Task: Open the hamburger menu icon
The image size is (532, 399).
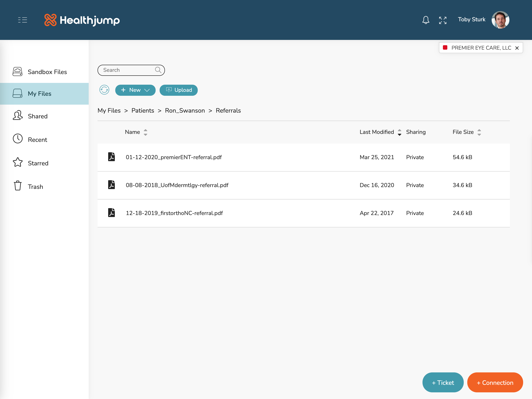Action: click(22, 20)
